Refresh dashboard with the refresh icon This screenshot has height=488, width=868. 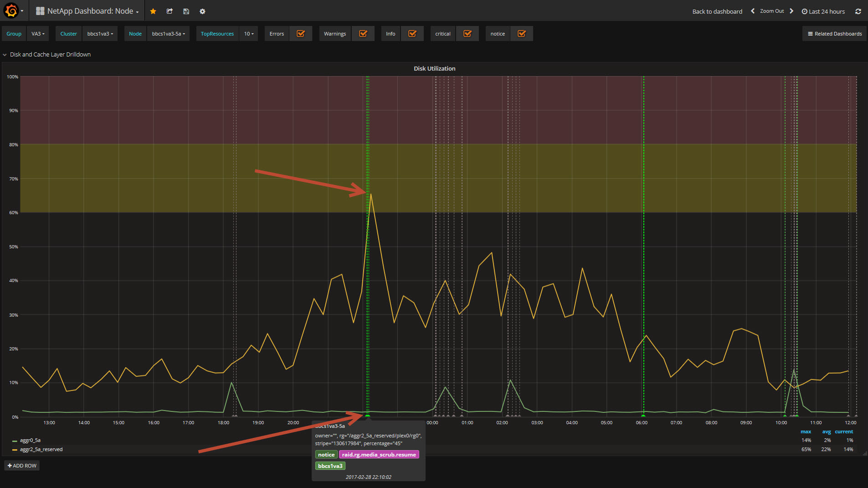coord(858,11)
